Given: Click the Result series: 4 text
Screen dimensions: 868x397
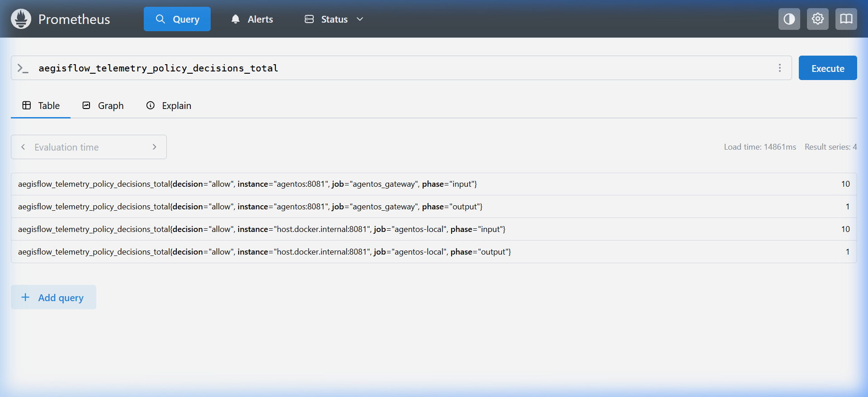Looking at the screenshot, I should pyautogui.click(x=831, y=147).
